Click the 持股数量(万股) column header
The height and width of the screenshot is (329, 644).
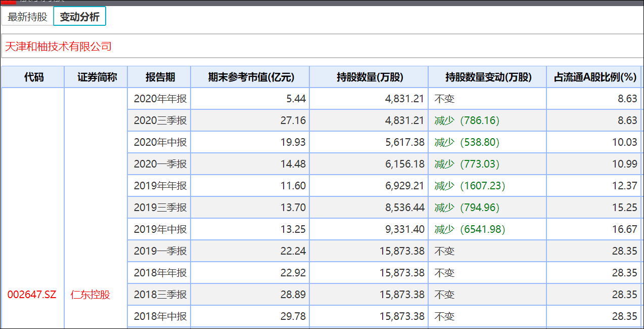370,77
